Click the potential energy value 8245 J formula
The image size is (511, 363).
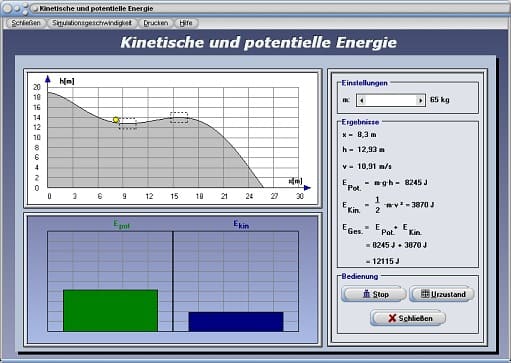385,184
